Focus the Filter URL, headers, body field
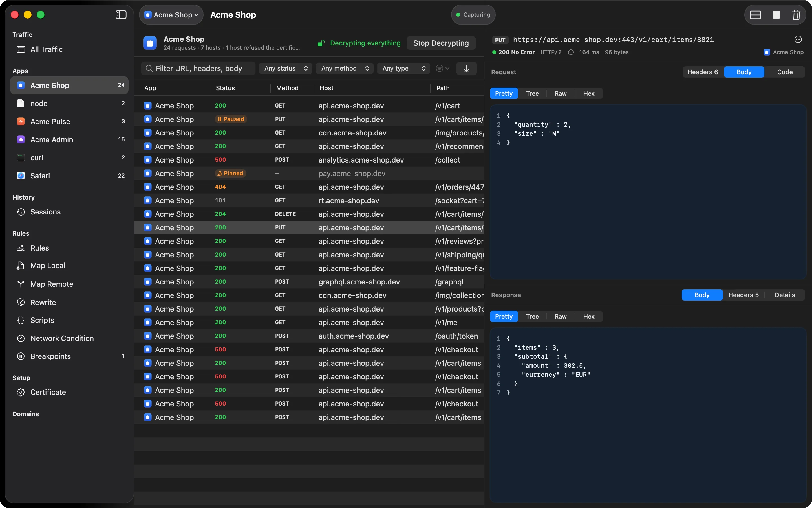This screenshot has width=812, height=508. pos(198,69)
